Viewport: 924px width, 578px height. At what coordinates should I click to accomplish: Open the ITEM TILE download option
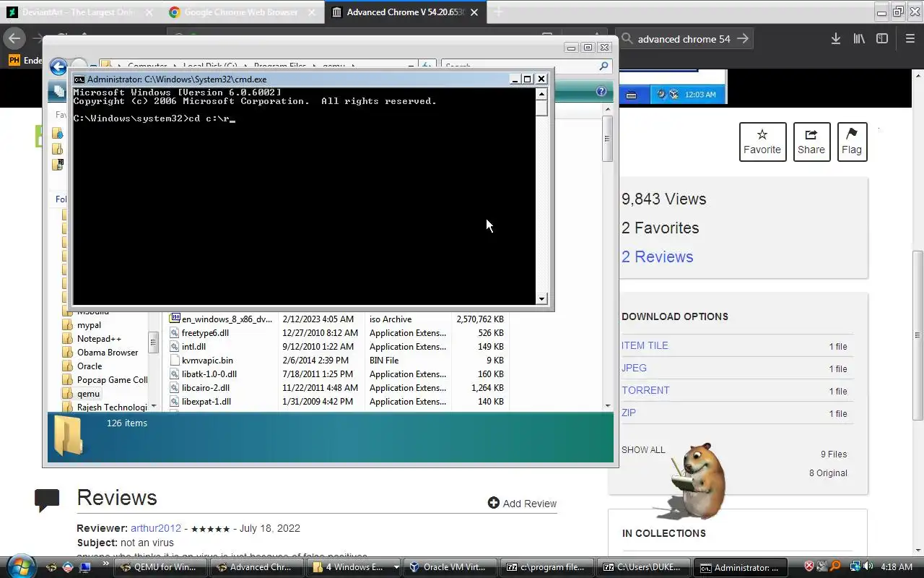point(645,345)
